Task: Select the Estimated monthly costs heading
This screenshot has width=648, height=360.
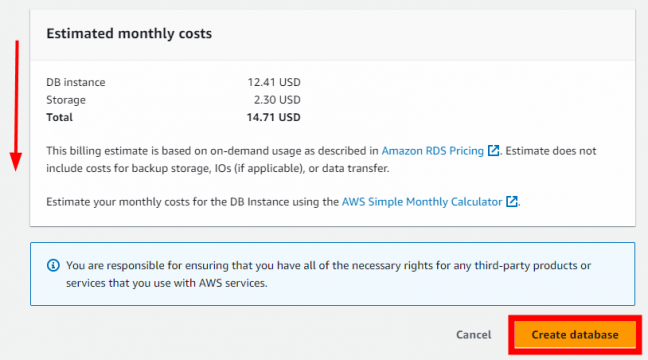Action: coord(129,33)
